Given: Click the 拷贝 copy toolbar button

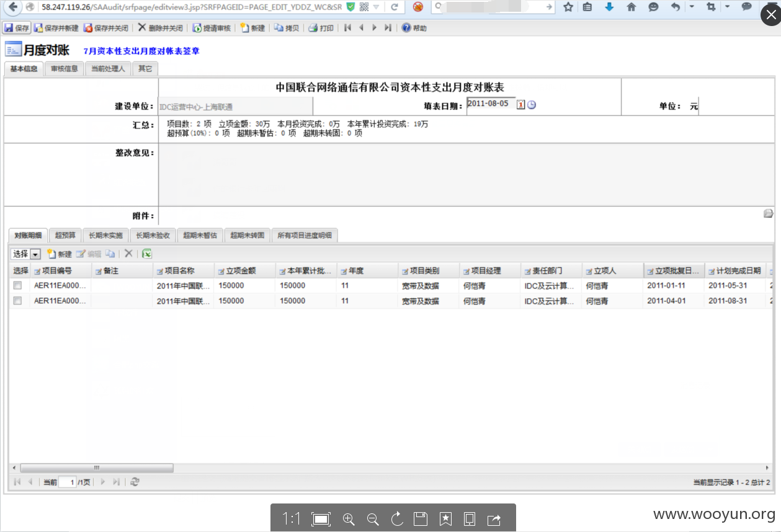Looking at the screenshot, I should pos(287,28).
